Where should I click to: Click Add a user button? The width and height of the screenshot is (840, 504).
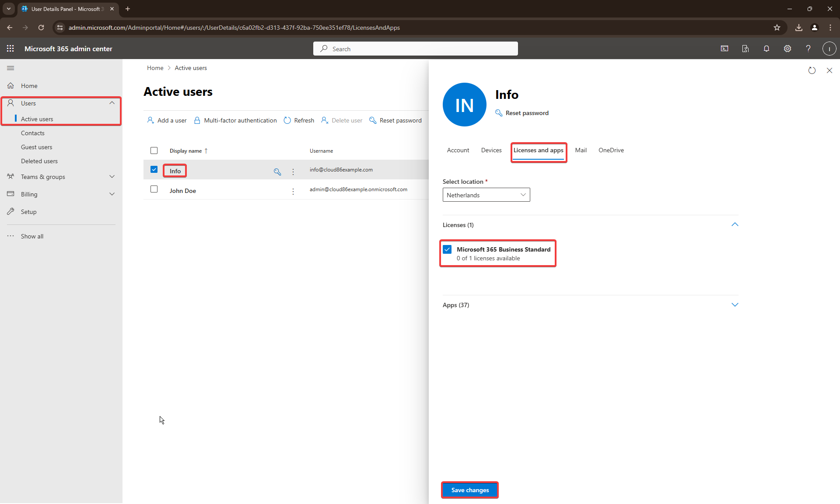[167, 120]
